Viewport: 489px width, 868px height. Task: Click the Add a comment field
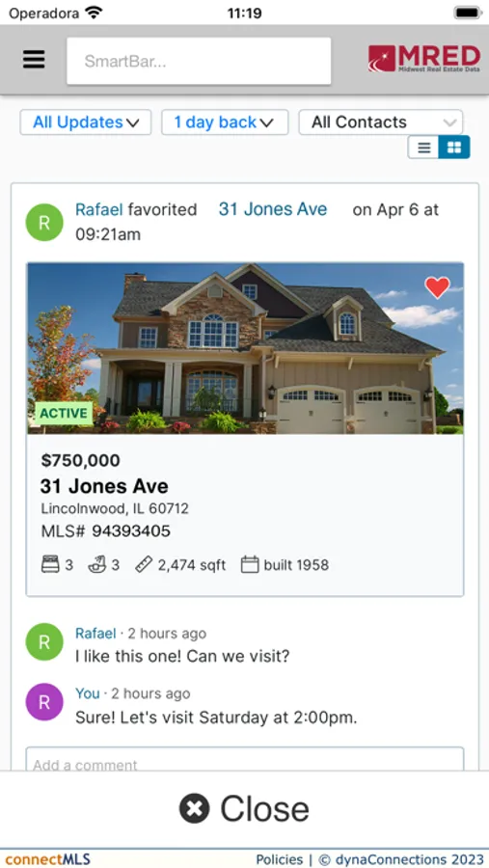245,760
